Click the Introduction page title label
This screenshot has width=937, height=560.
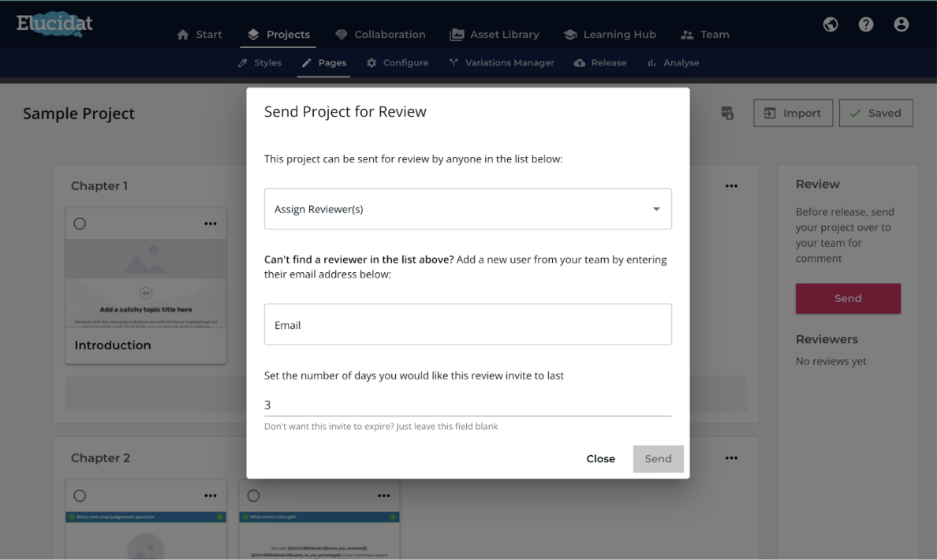(113, 345)
